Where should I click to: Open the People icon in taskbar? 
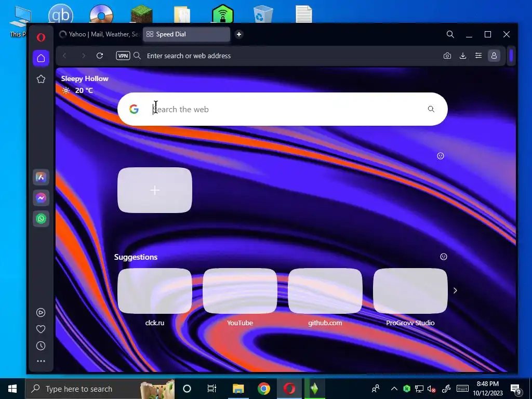[x=376, y=389]
